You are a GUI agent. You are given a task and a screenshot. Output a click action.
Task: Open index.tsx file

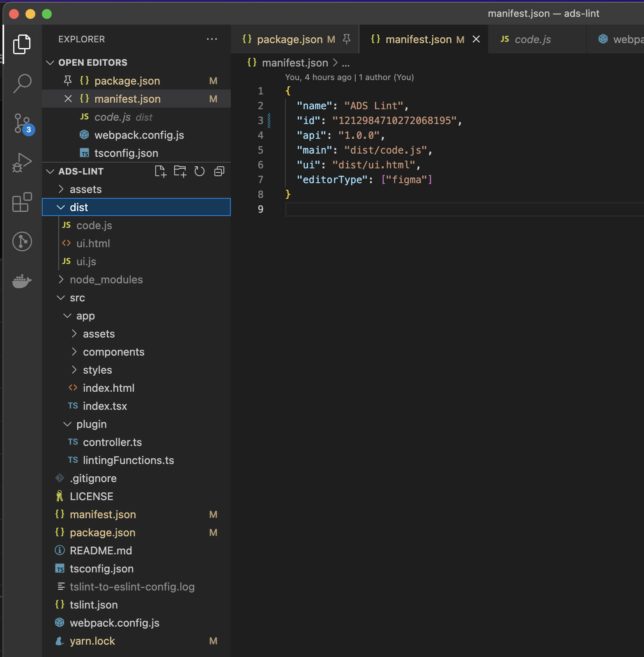[136, 406]
